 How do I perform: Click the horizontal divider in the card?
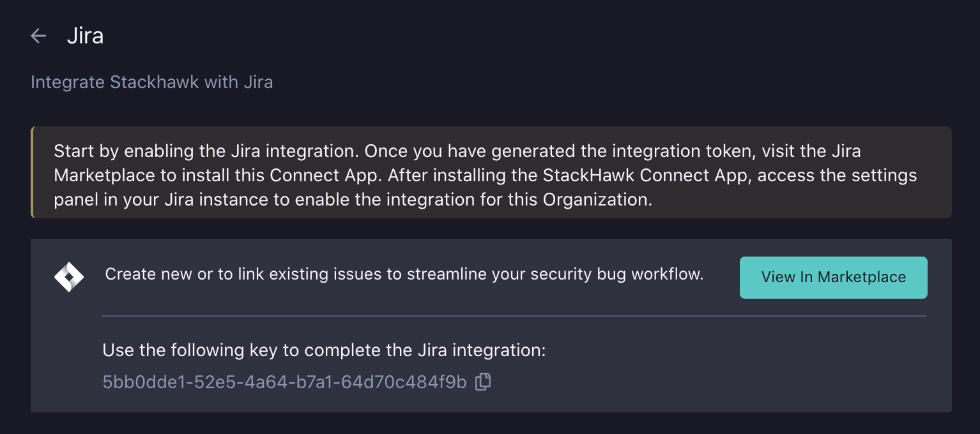pos(514,314)
